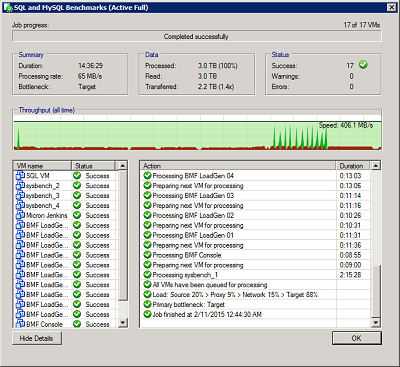Click checkmark beside Processing BMF LoadGen 01
This screenshot has height=367, width=400.
pos(147,235)
